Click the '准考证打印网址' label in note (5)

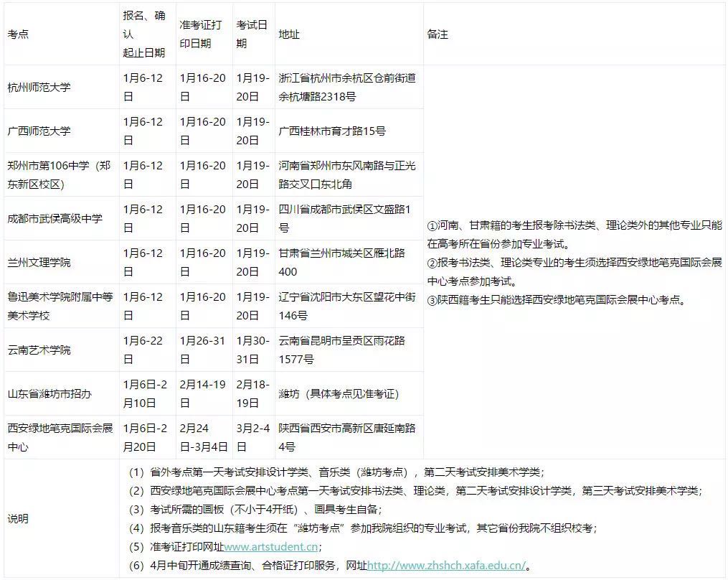pyautogui.click(x=186, y=547)
